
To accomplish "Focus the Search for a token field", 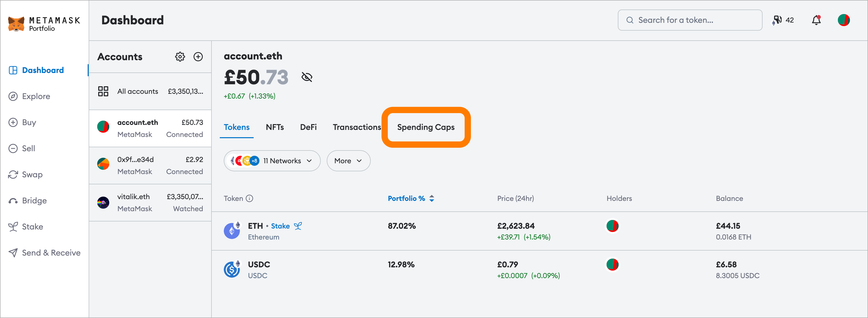I will pyautogui.click(x=690, y=20).
